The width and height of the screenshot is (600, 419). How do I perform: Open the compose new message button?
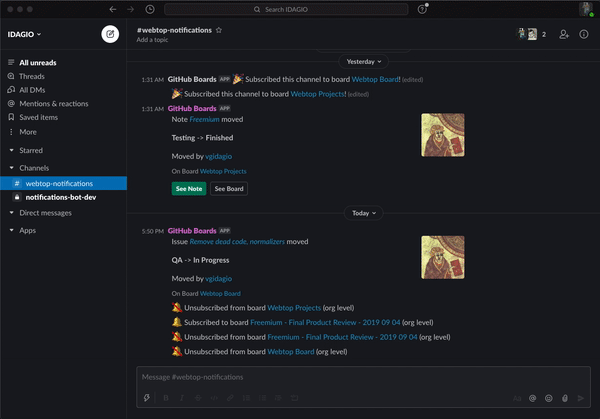(110, 34)
